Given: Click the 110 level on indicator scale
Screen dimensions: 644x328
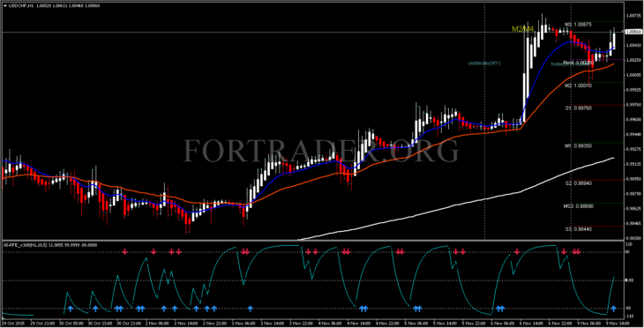Looking at the screenshot, I should pyautogui.click(x=629, y=244).
